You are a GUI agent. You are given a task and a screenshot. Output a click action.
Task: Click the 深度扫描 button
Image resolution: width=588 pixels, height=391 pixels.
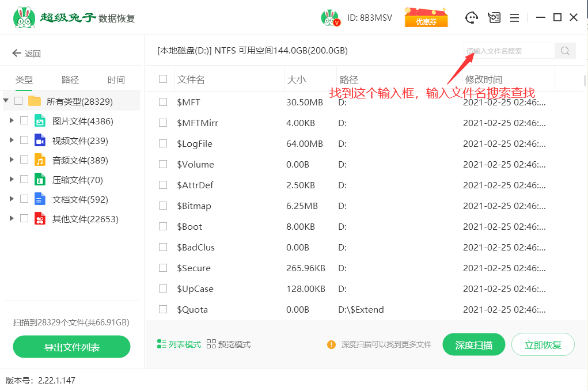click(473, 345)
